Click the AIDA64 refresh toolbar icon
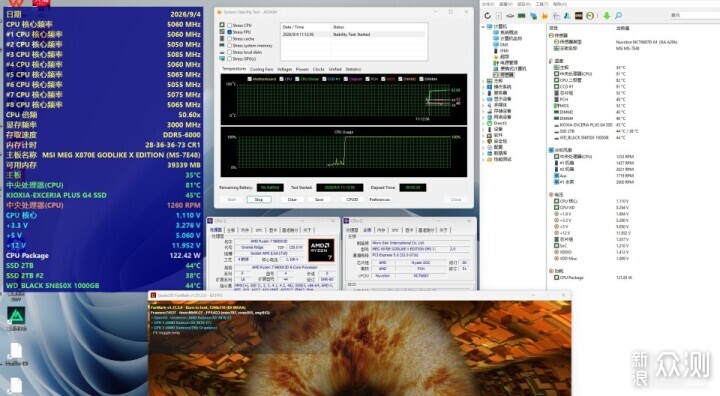Viewport: 720px width, 396px height. point(487,16)
